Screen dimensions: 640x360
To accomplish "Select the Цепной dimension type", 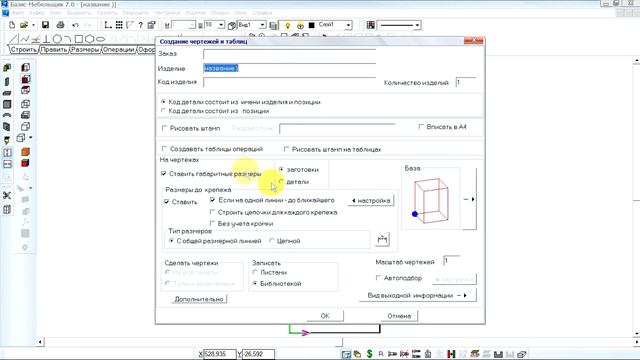I will point(272,241).
